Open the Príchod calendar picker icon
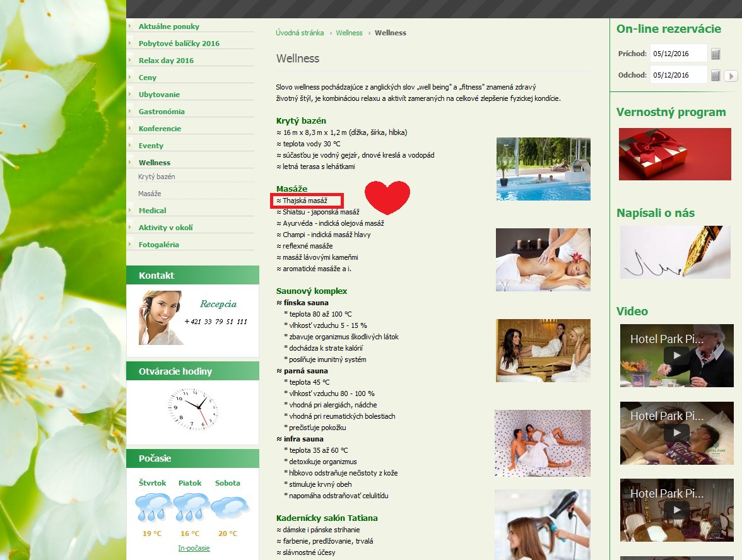 [x=715, y=54]
